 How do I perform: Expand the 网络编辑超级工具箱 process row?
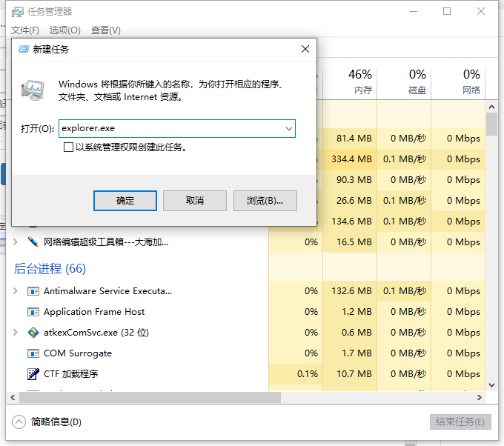tap(15, 242)
